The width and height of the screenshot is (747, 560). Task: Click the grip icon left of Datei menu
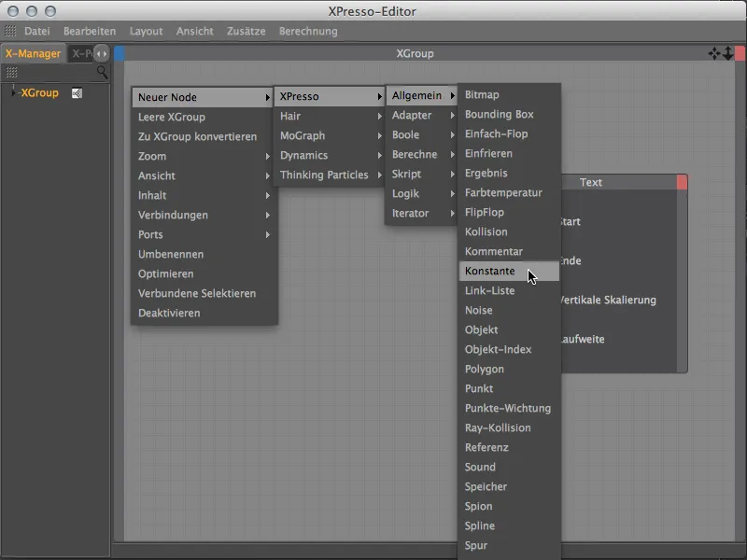pyautogui.click(x=10, y=31)
